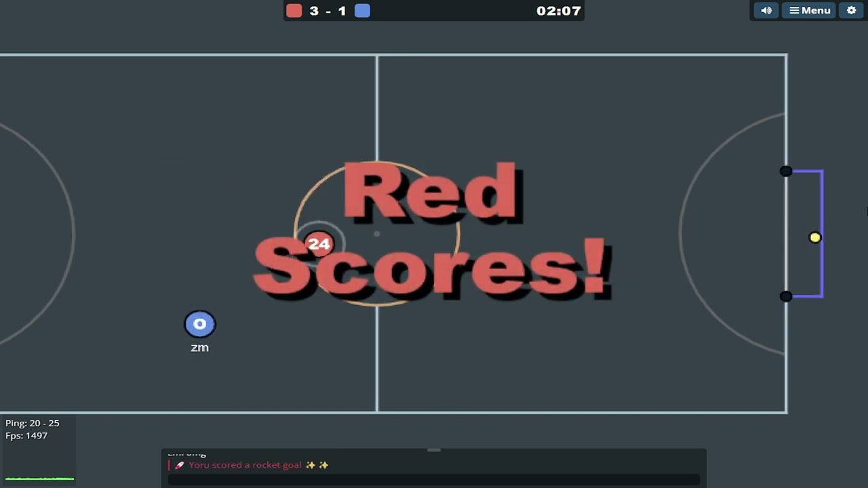Screen dimensions: 868x488
Task: Click the score text 3 - 1
Action: tap(328, 11)
